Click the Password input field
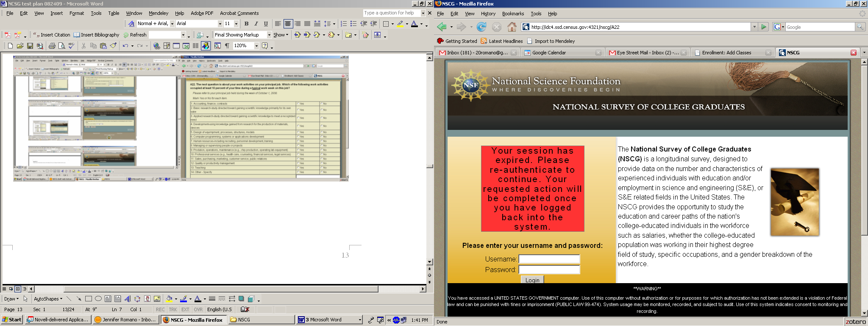 click(x=549, y=270)
